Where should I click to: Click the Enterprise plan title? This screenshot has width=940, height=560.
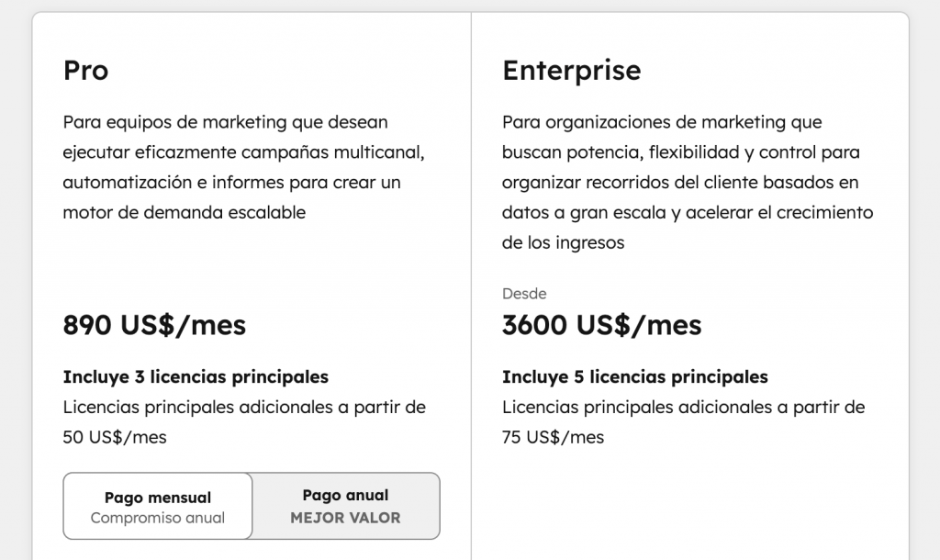click(x=572, y=71)
